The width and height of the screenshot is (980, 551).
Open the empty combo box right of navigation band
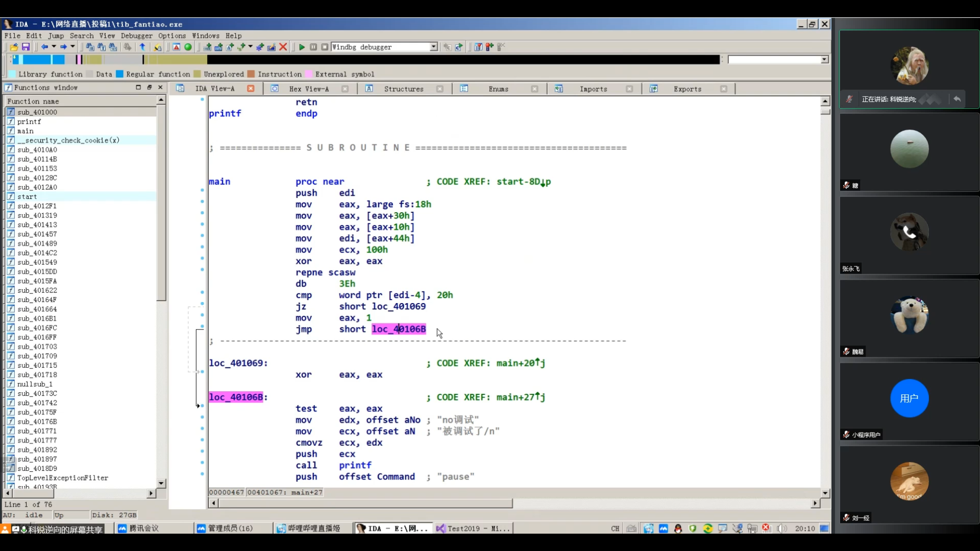(x=778, y=60)
